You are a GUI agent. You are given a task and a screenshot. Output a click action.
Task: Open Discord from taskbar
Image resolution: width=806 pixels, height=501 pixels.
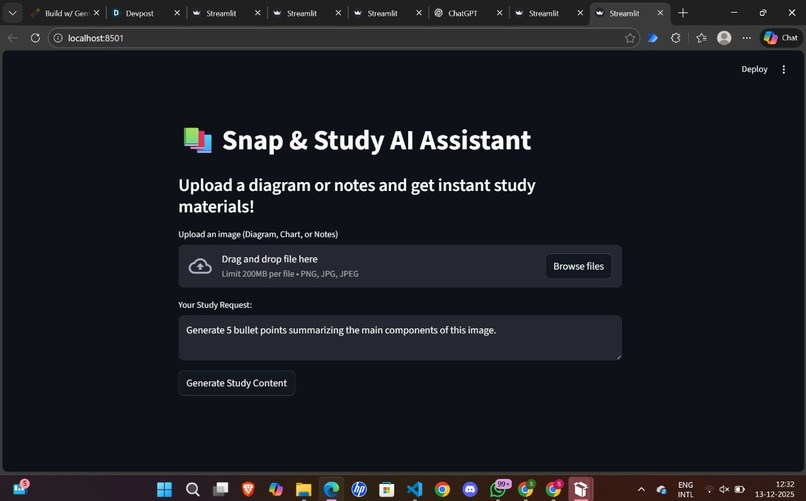[x=470, y=489]
